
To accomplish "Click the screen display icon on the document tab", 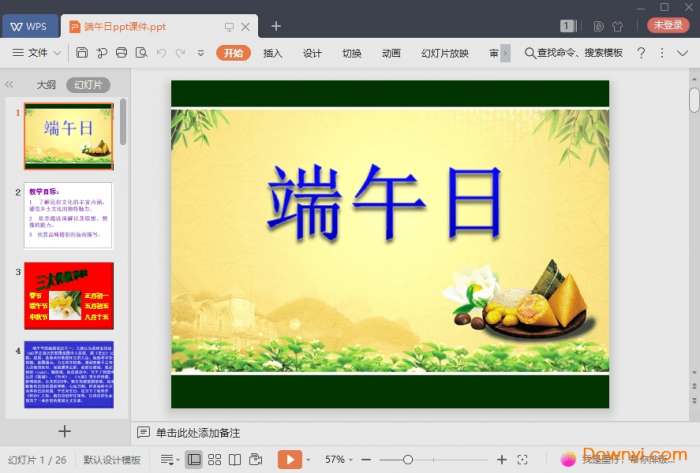I will tap(229, 27).
